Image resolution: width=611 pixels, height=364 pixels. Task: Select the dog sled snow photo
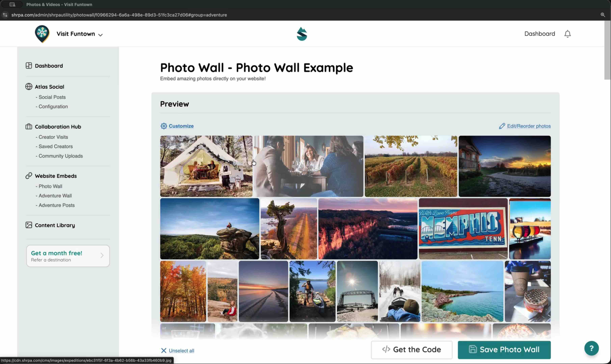(400, 291)
